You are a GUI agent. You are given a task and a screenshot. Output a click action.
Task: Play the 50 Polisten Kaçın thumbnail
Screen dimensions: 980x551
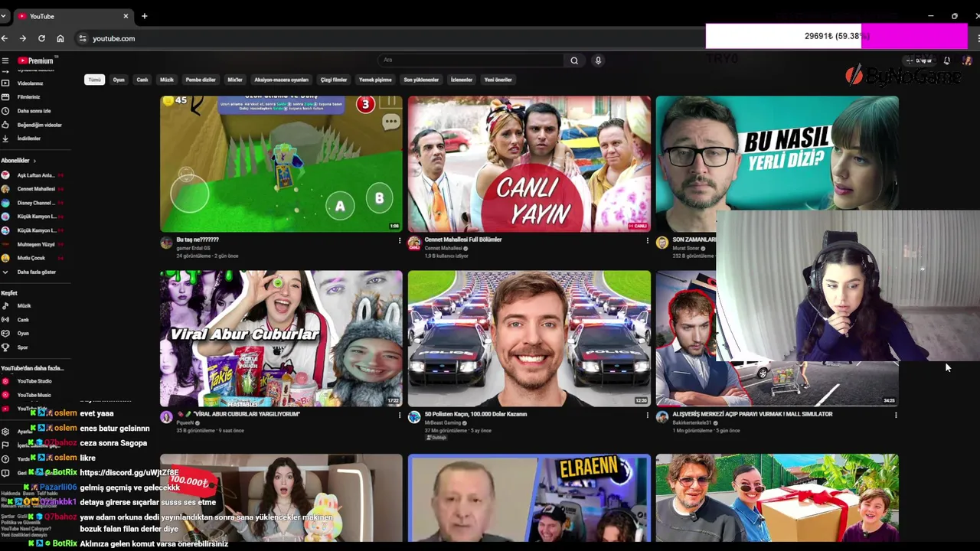[x=529, y=338]
